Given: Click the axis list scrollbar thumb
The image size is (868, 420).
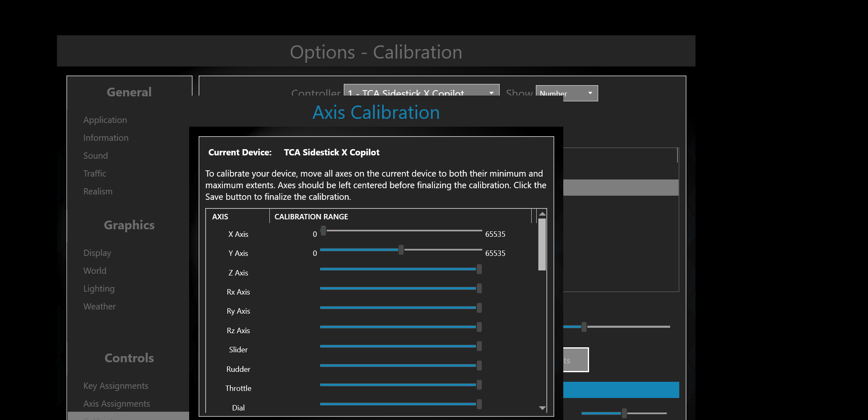Looking at the screenshot, I should [542, 245].
